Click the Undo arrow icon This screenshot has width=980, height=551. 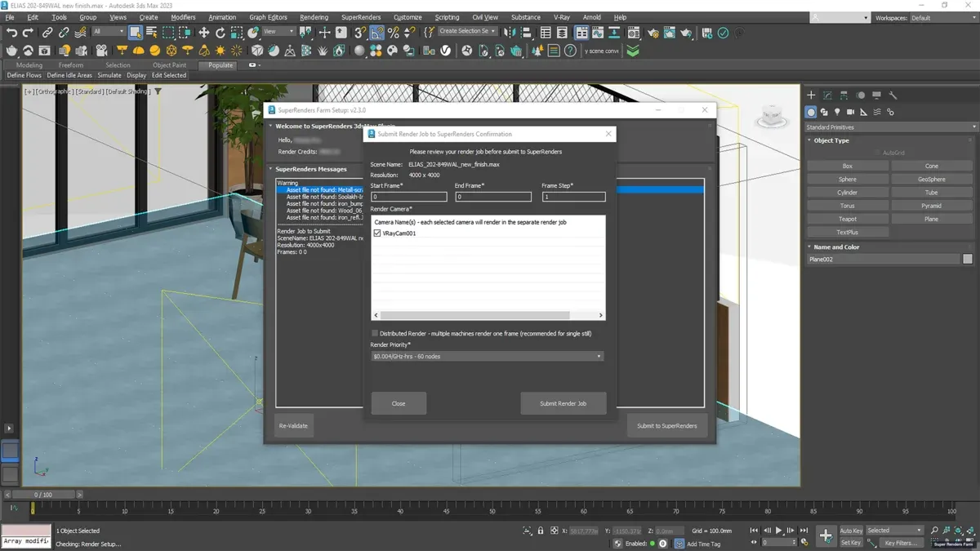11,33
